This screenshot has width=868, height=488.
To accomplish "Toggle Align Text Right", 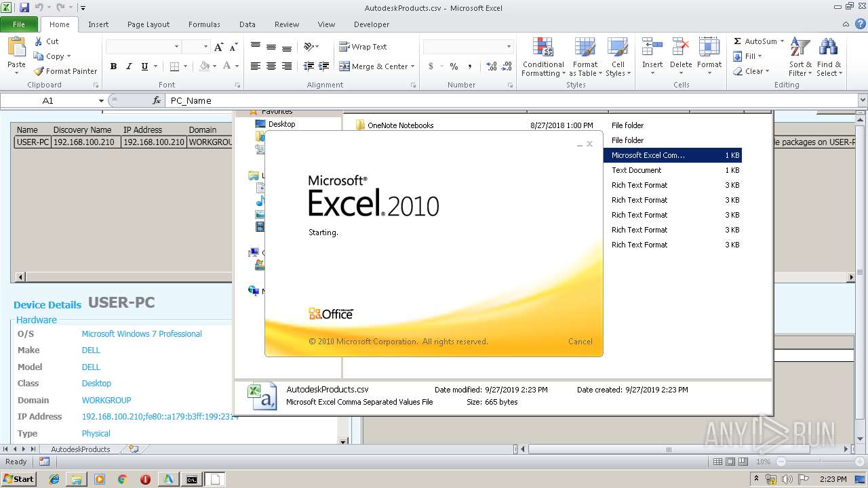I will [287, 66].
